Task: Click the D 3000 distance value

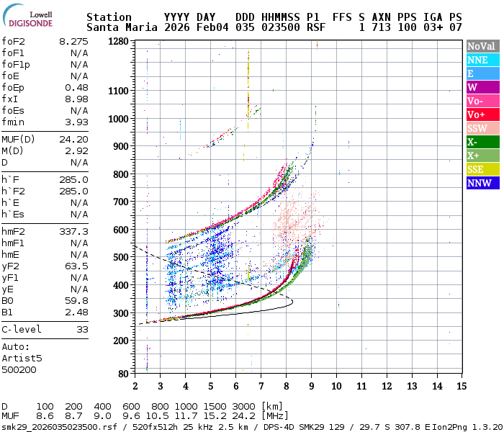Action: click(x=243, y=406)
